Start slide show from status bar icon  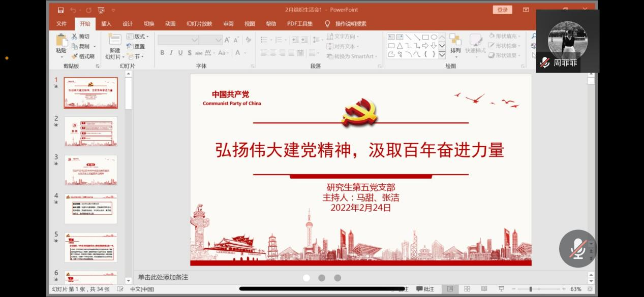[501, 289]
